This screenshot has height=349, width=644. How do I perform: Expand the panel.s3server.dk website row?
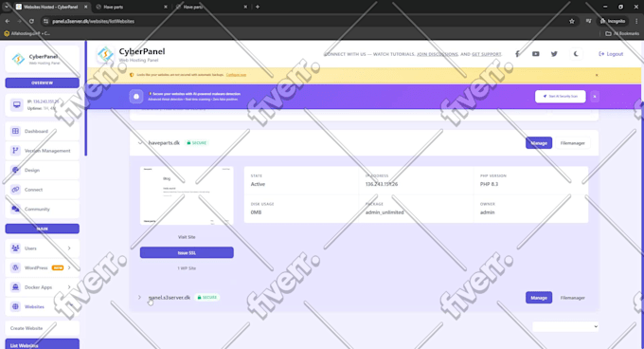(139, 297)
